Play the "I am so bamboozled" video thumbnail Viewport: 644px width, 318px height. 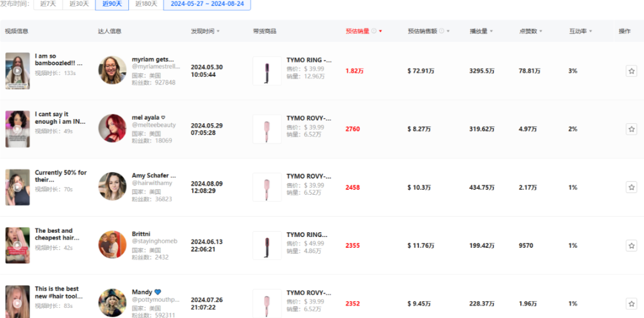tap(17, 71)
